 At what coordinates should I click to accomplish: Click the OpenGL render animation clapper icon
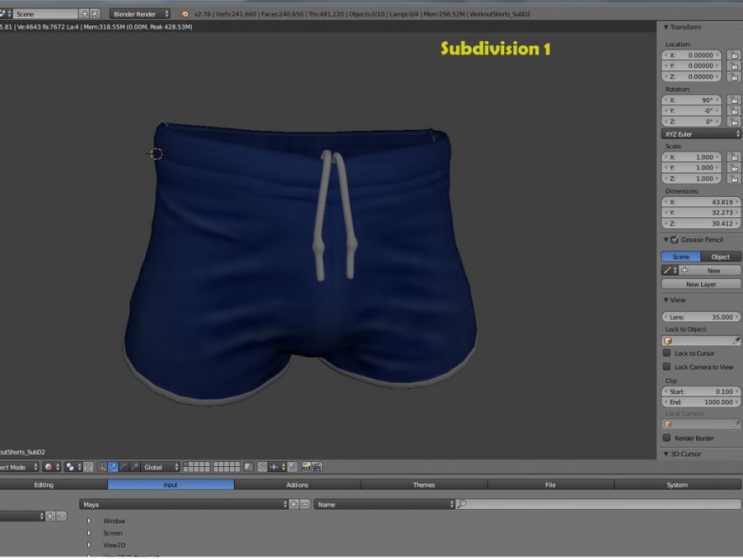pyautogui.click(x=318, y=467)
